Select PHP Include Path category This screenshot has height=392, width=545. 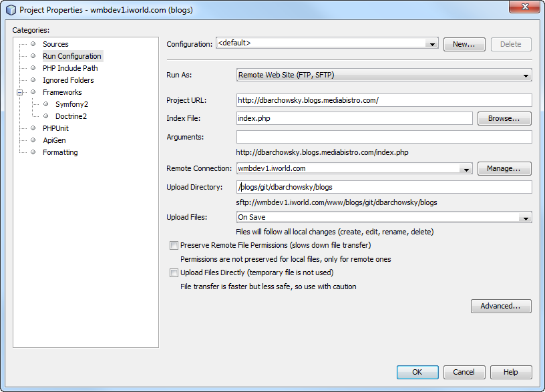point(70,68)
